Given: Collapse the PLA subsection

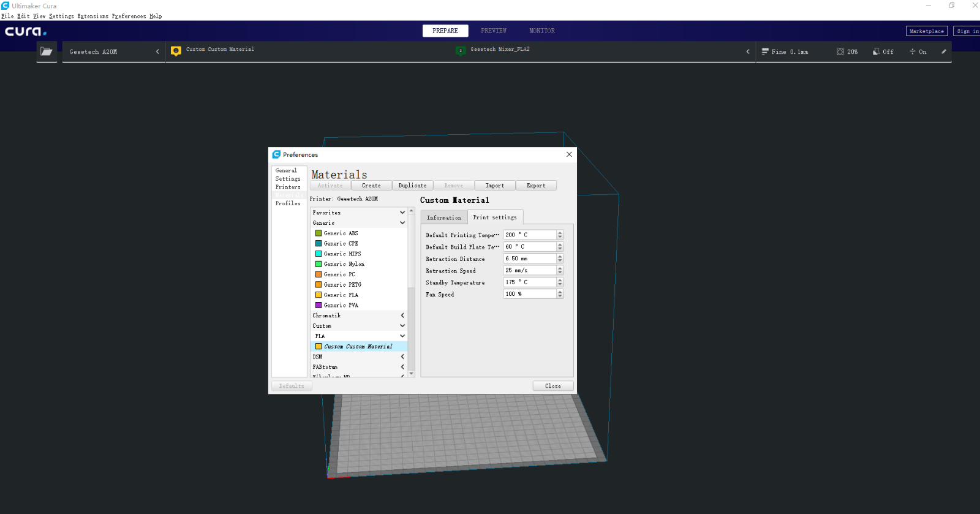Looking at the screenshot, I should (402, 336).
